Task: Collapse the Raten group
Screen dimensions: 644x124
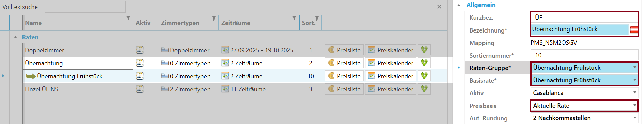Action: tap(15, 37)
